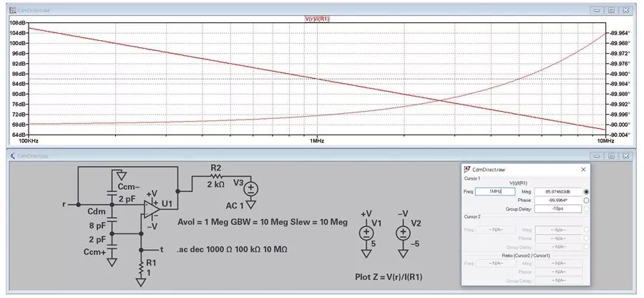Click the V(r)/I(R1) trace label on plot
Image resolution: width=644 pixels, height=298 pixels.
(317, 18)
